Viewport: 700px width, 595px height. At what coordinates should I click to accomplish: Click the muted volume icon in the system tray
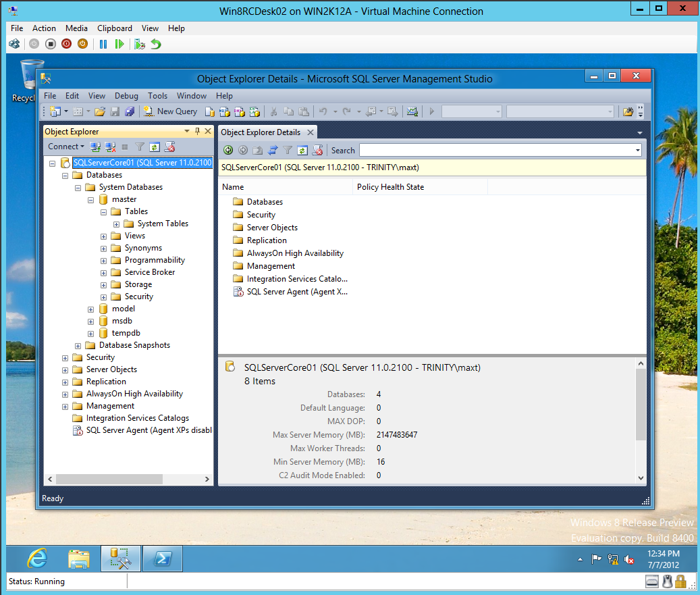click(629, 559)
